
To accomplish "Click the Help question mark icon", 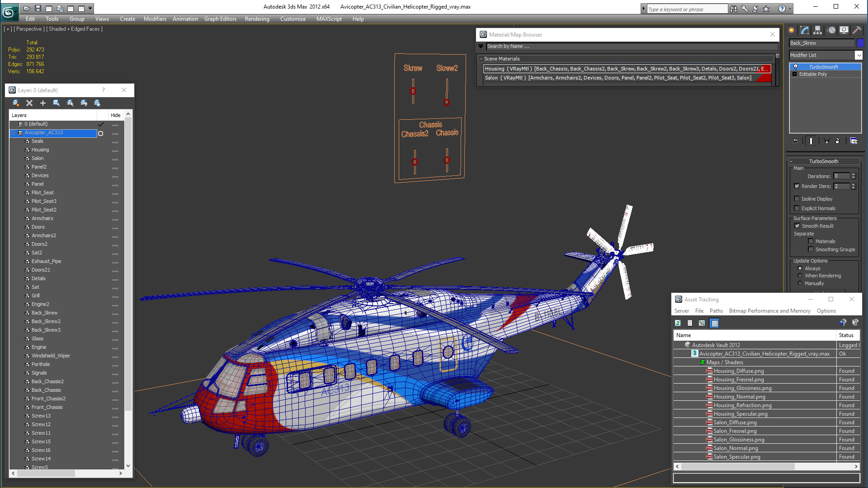I will point(782,9).
